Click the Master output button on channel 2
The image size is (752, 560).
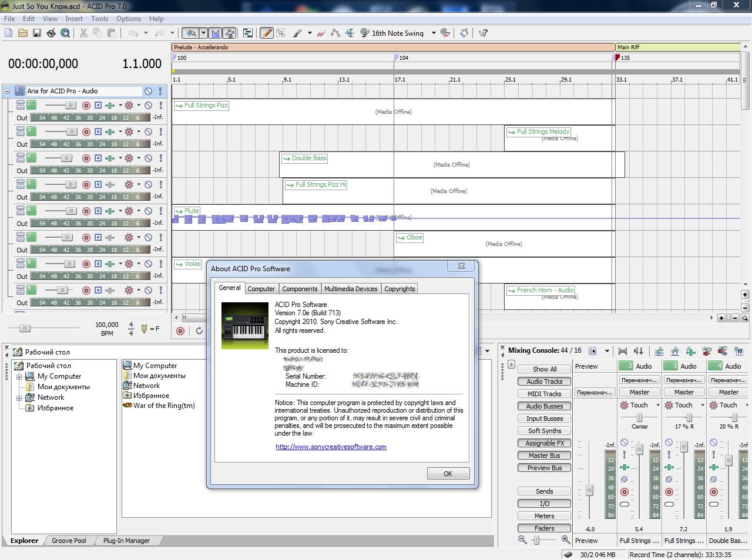tap(639, 392)
